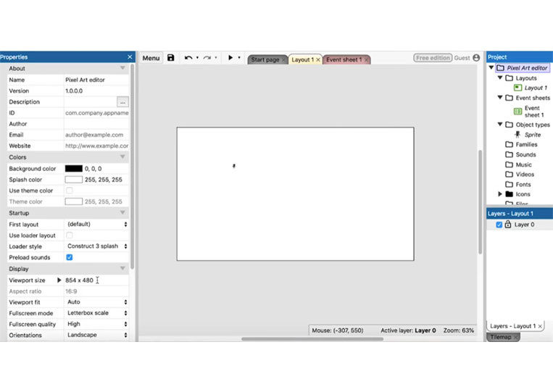Uncheck the Preload sounds checkbox

[70, 257]
